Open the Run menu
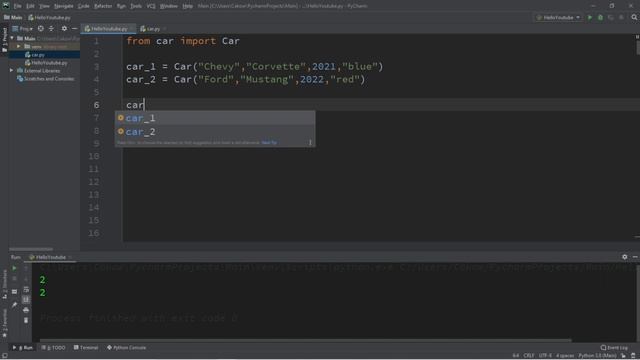 121,6
